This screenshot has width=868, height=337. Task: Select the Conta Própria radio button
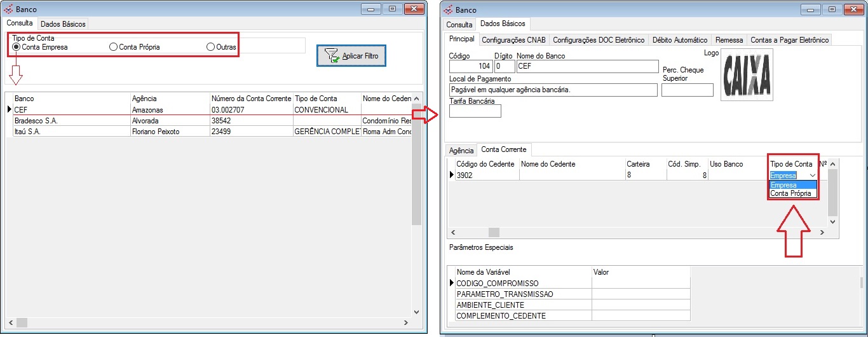[113, 47]
